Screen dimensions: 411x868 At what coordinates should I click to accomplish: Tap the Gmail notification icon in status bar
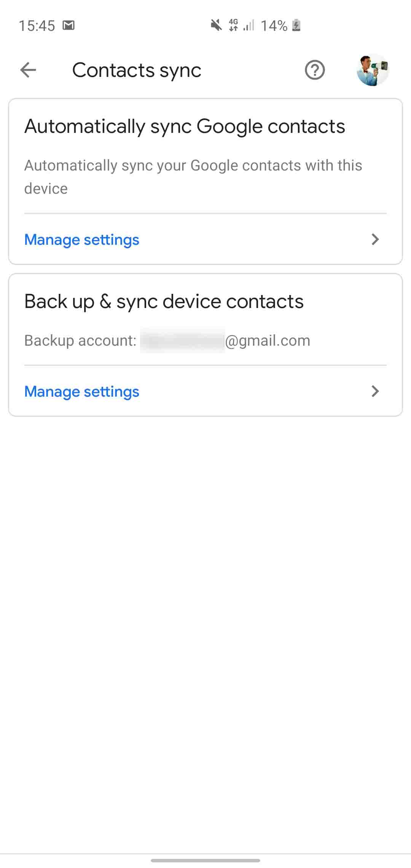(68, 26)
